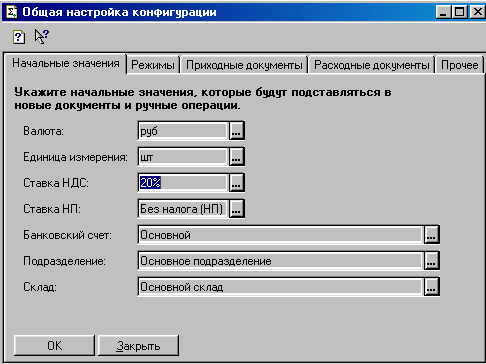The image size is (486, 364).
Task: Click into the Единица измерения field showing шт
Action: tap(183, 157)
